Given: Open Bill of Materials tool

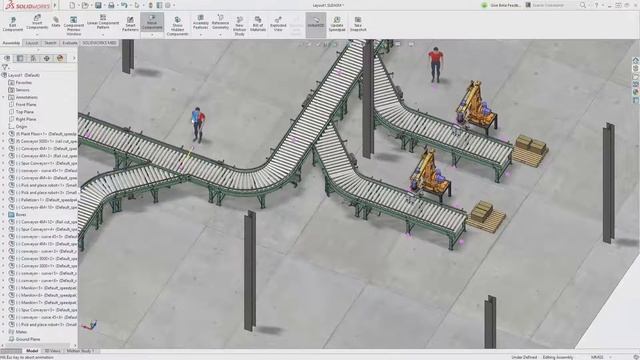Looking at the screenshot, I should tap(258, 24).
